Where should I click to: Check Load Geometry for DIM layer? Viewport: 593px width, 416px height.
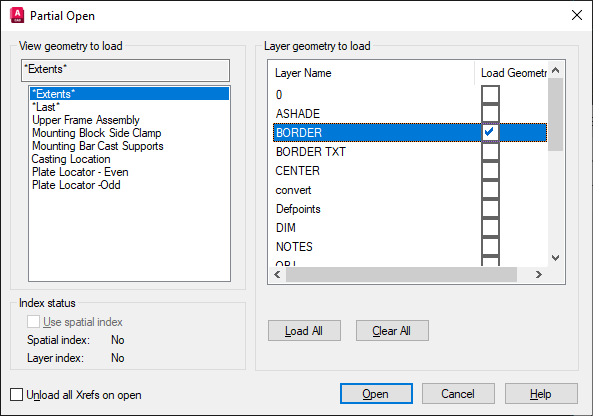[490, 228]
